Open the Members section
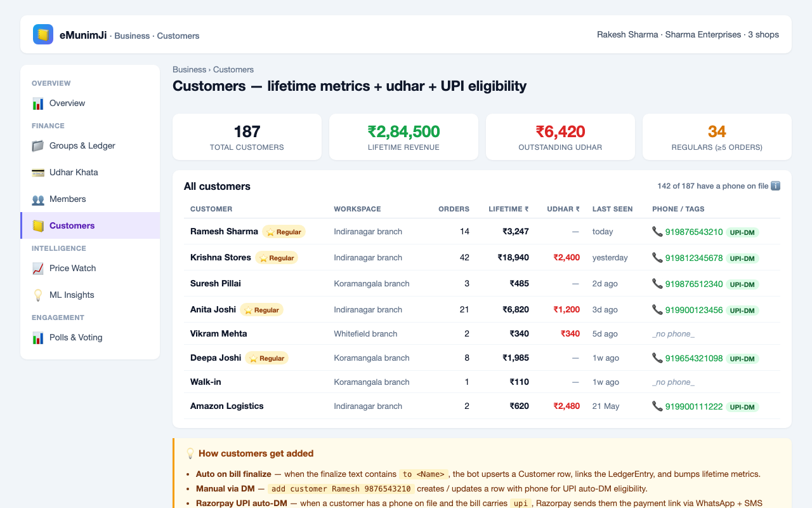This screenshot has width=812, height=508. [90, 199]
